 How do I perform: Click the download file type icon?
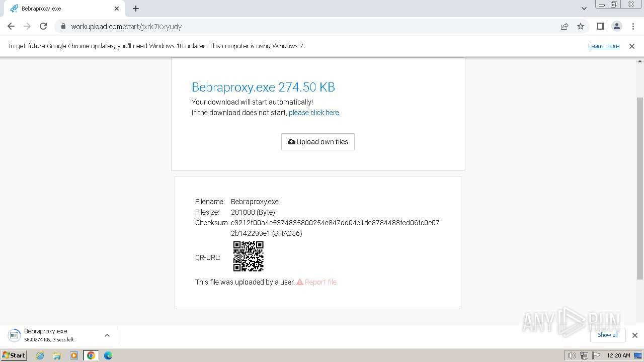[14, 335]
